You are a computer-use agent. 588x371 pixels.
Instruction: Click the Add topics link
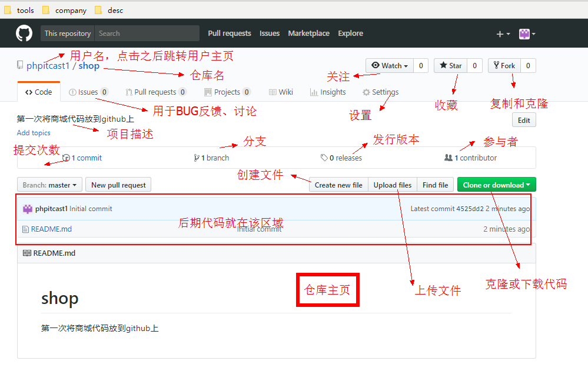click(34, 133)
